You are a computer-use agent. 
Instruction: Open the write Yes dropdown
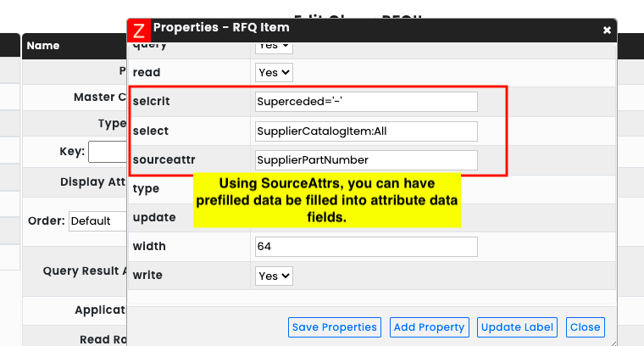(274, 276)
